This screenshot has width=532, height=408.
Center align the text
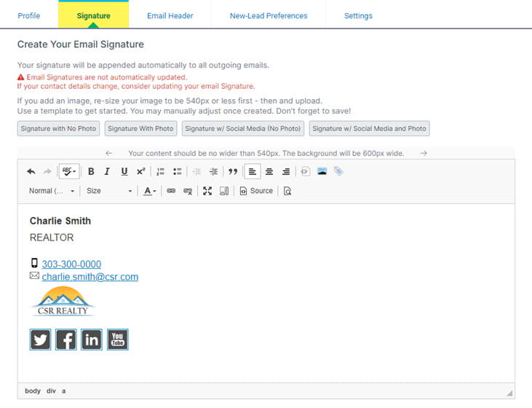(x=269, y=172)
